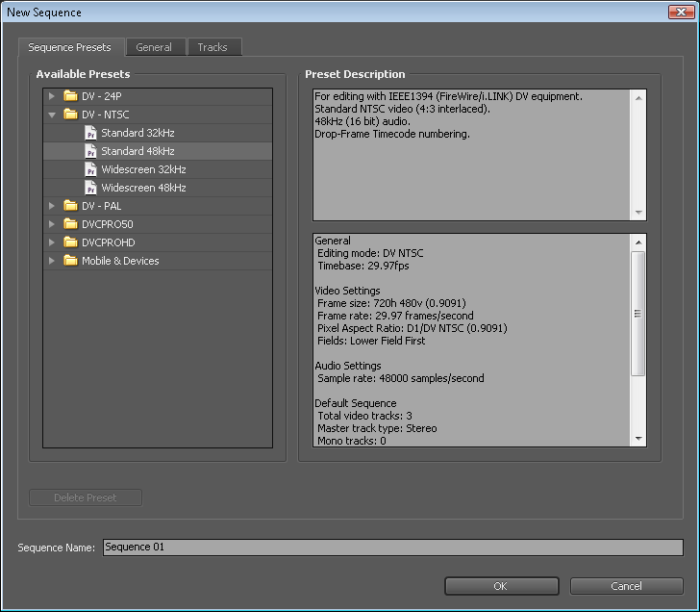Click 'Standard NTSC video (4:3 interlaced).' line

(402, 109)
